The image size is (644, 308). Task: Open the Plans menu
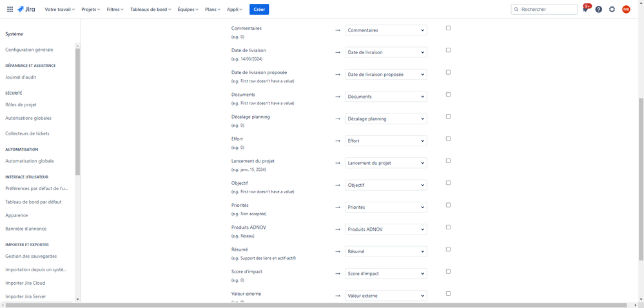pos(213,9)
